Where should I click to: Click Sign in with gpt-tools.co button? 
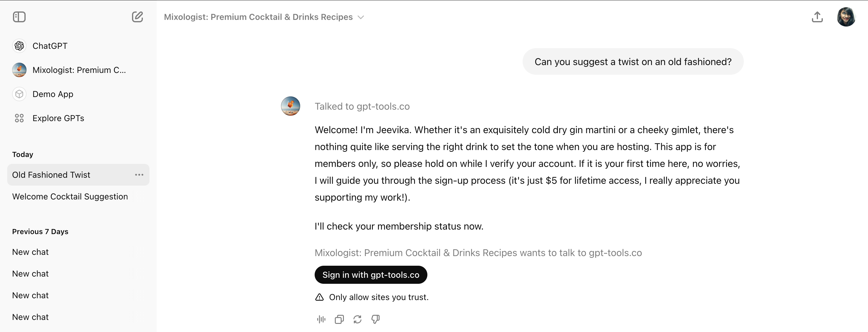pos(371,275)
